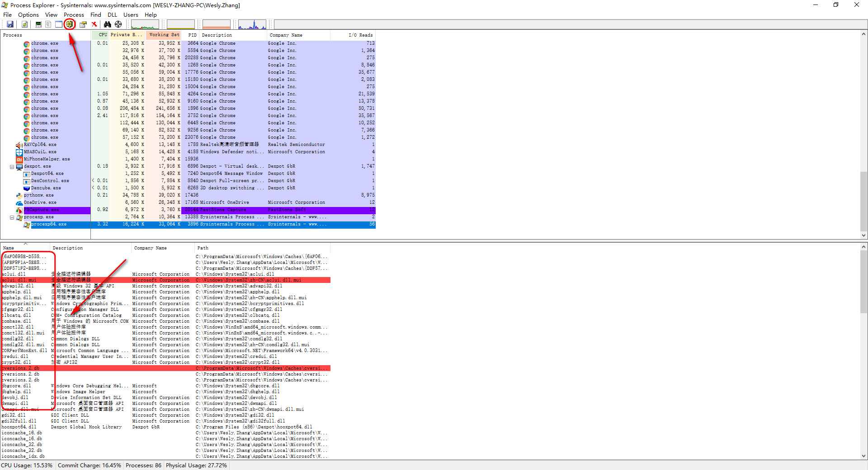Select chrome.exe row with PID 1896
The height and width of the screenshot is (470, 868).
pyautogui.click(x=188, y=108)
